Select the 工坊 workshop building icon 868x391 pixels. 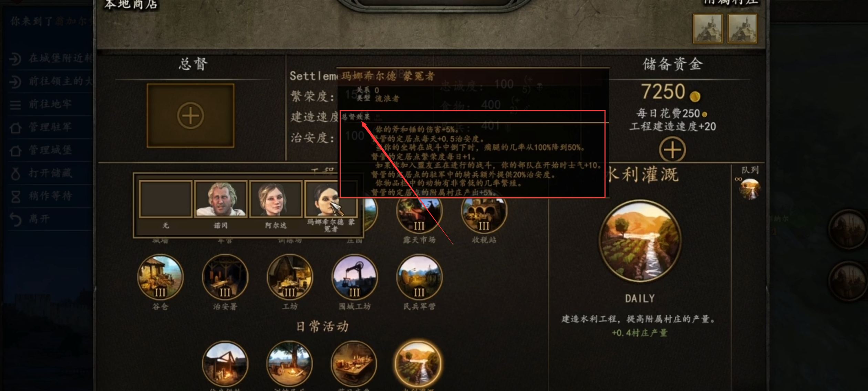click(x=290, y=277)
